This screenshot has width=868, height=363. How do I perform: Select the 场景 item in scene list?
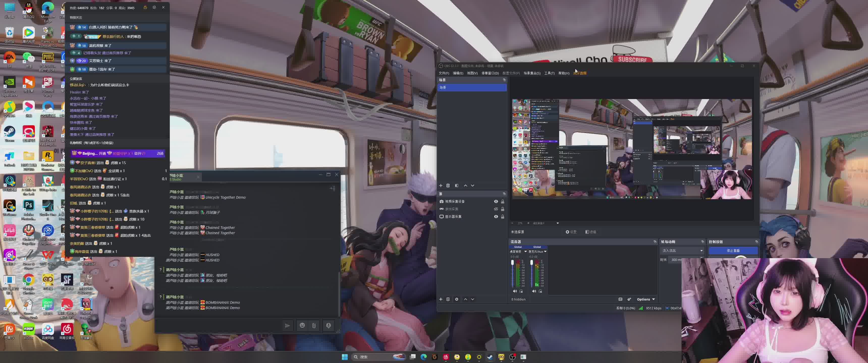pyautogui.click(x=472, y=87)
